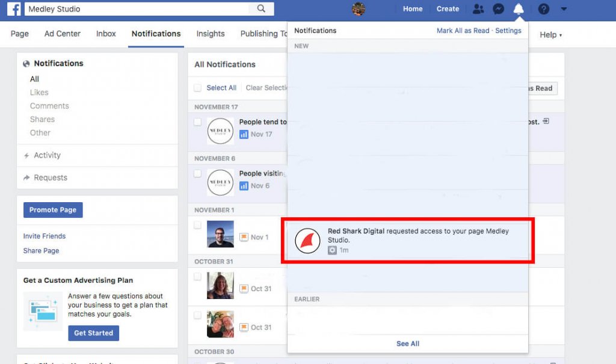Click the search magnifying glass icon
616x364 pixels.
coord(261,9)
